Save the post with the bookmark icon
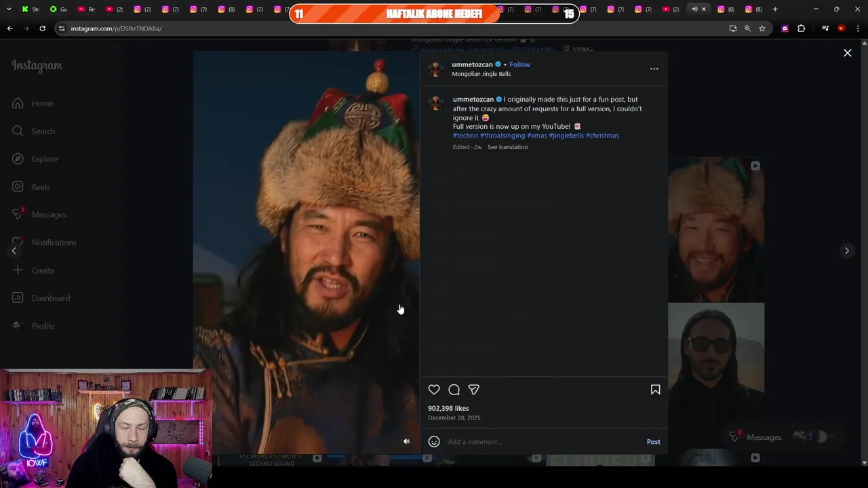This screenshot has width=868, height=488. (655, 390)
